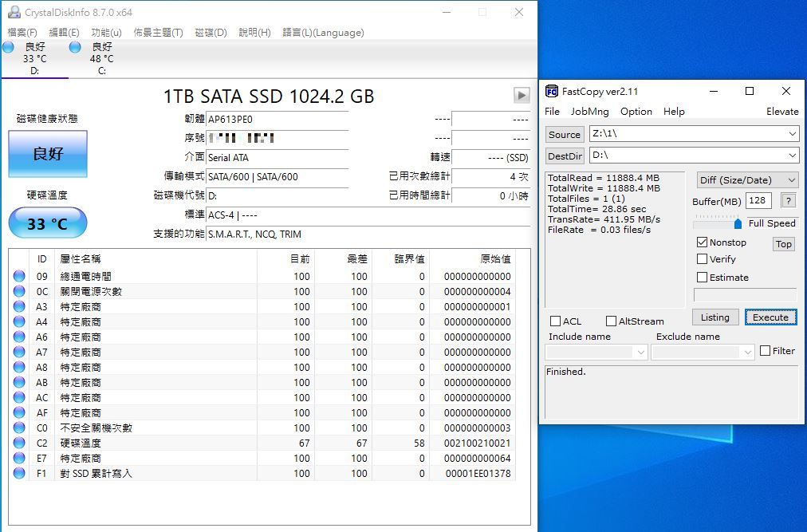Tick the AltStream checkbox

click(x=611, y=321)
